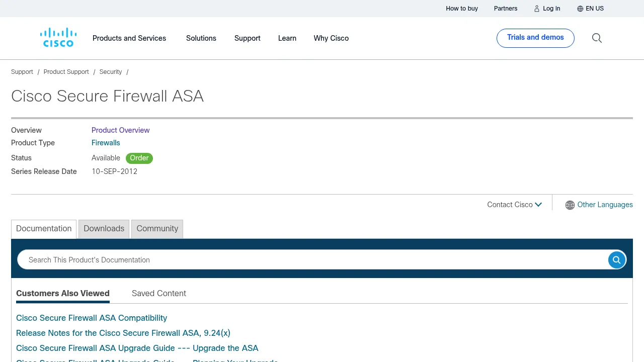The width and height of the screenshot is (644, 362).
Task: Open the Firewalls product type link
Action: (106, 143)
